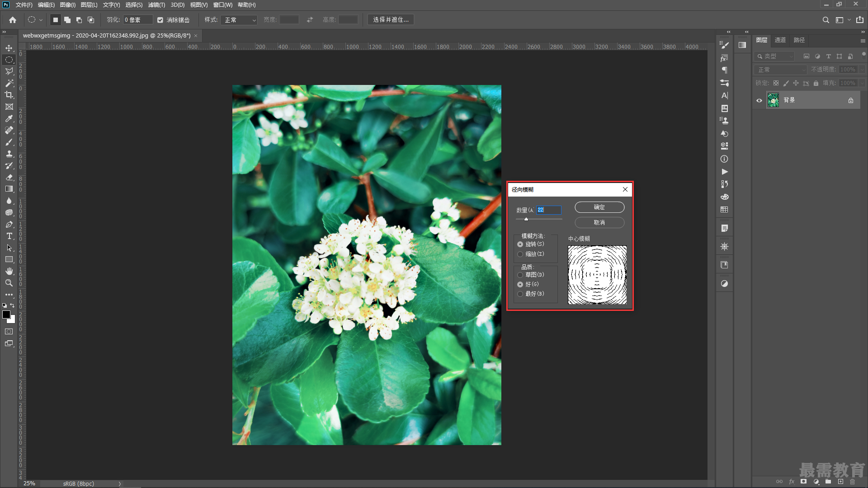The width and height of the screenshot is (868, 488).
Task: Select the Spin blur method radio
Action: pos(520,244)
